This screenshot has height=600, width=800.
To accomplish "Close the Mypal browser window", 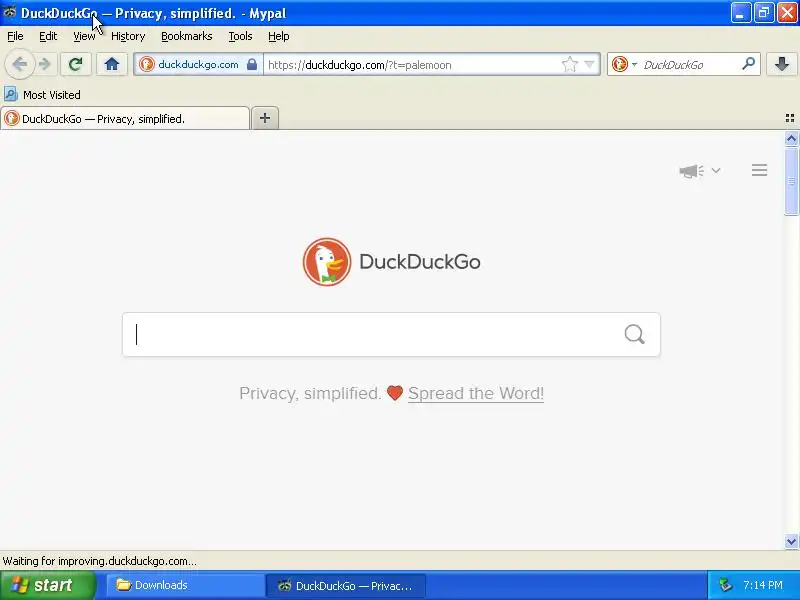I will pyautogui.click(x=787, y=13).
